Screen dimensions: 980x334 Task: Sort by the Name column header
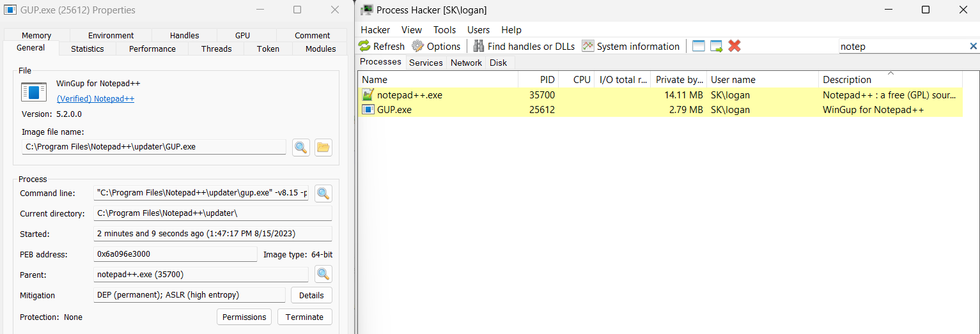[438, 80]
